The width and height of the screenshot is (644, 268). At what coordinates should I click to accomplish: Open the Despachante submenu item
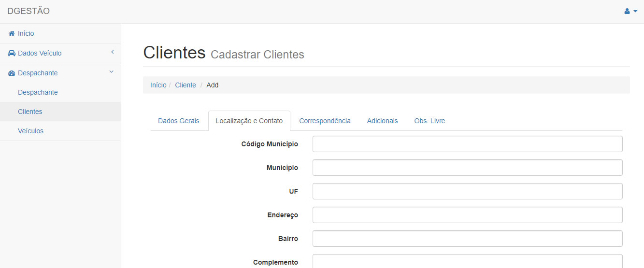coord(38,92)
